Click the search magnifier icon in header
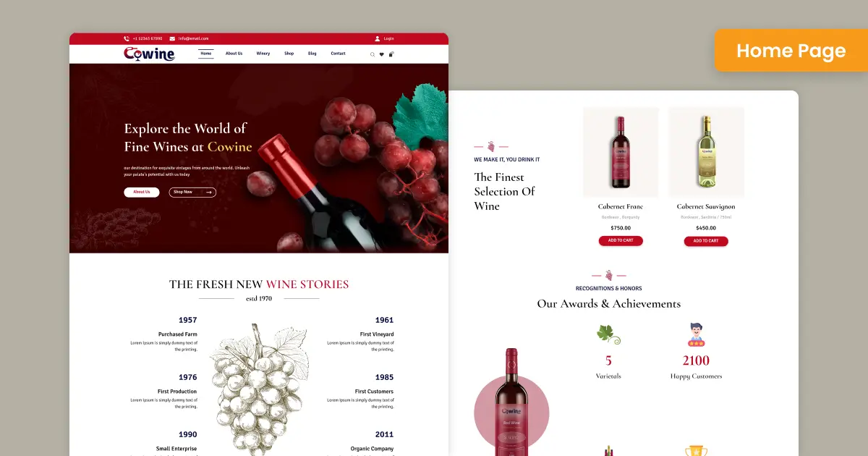The width and height of the screenshot is (868, 456). coord(373,54)
